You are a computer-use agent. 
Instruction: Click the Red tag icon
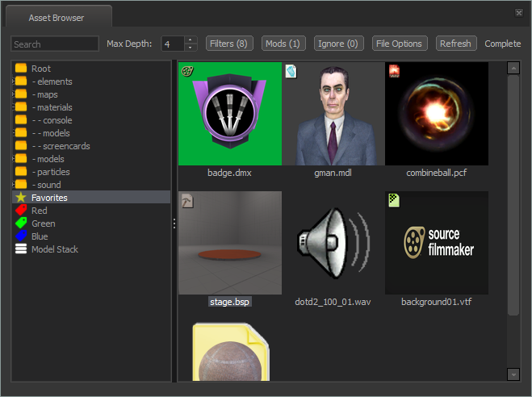(x=21, y=210)
